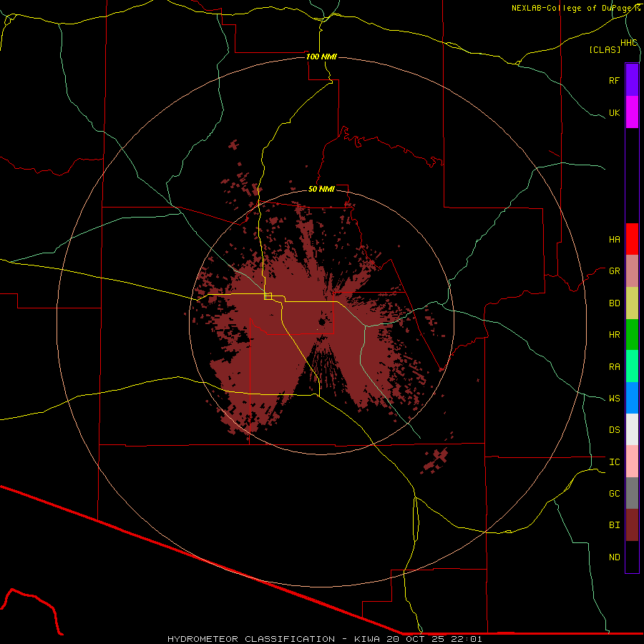Screen dimensions: 644x644
Task: Click the radar site center hole
Action: tap(321, 323)
